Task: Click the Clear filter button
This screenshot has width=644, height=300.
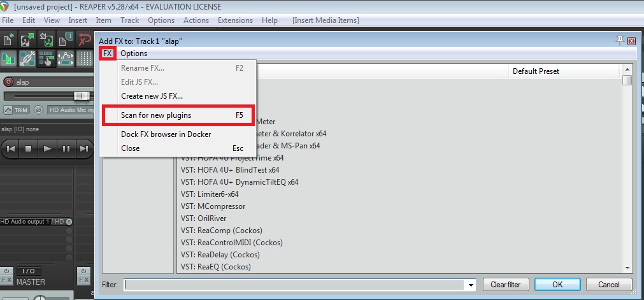Action: tap(505, 284)
